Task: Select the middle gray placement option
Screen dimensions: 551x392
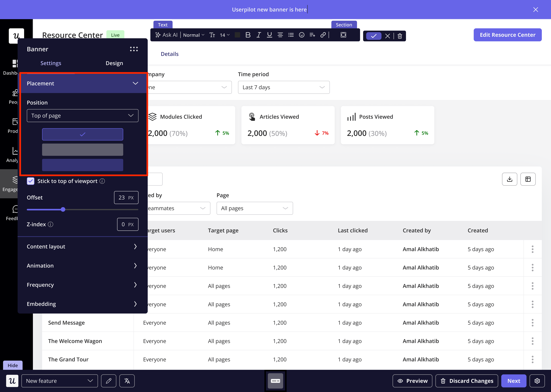Action: click(82, 150)
